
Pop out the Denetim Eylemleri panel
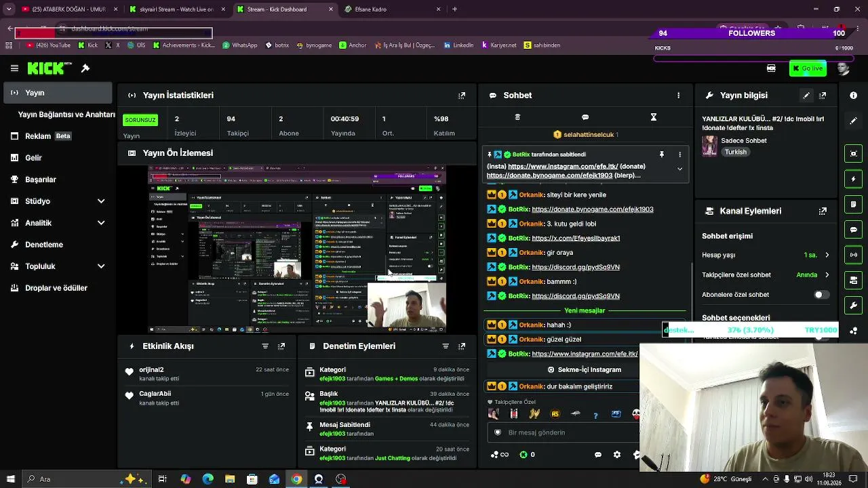[x=462, y=346]
